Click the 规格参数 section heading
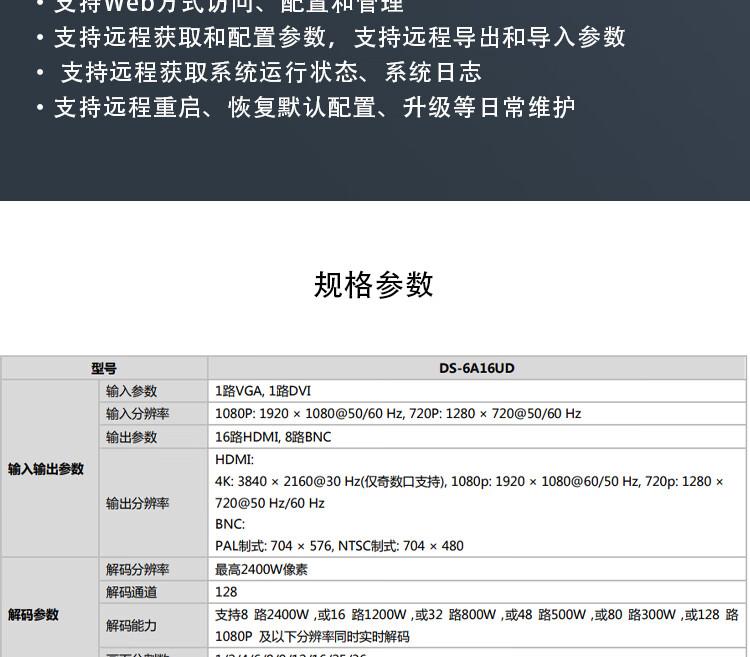Image resolution: width=750 pixels, height=657 pixels. tap(374, 285)
